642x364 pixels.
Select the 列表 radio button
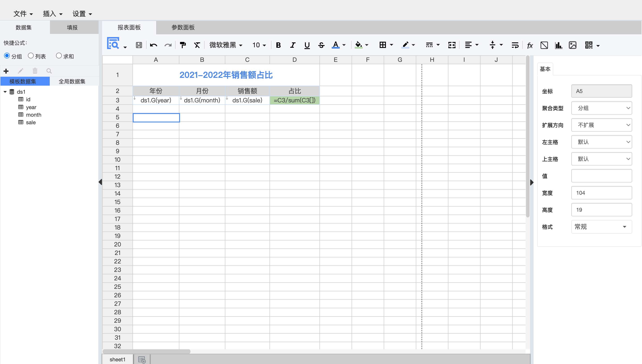click(x=31, y=56)
